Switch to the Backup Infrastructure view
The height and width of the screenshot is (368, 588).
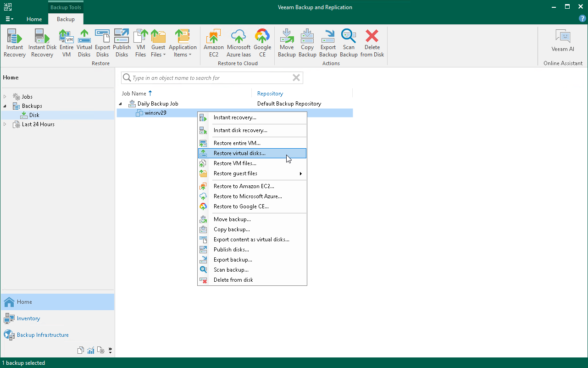[x=57, y=335]
